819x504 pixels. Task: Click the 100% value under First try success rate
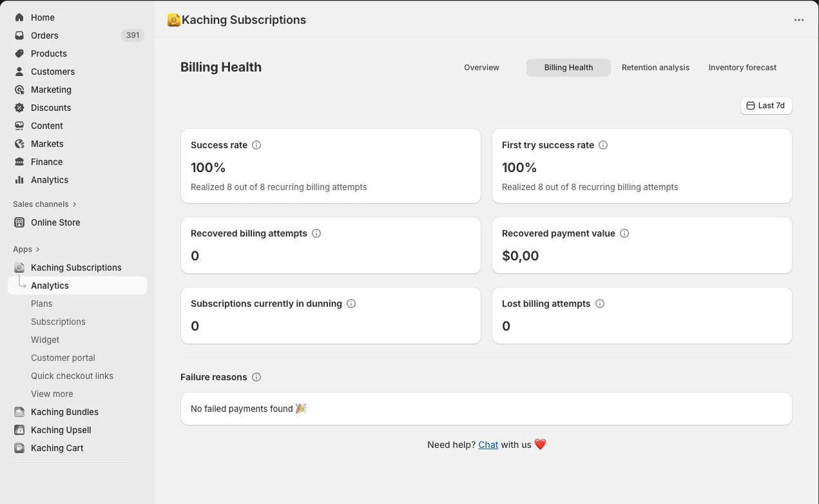[519, 168]
